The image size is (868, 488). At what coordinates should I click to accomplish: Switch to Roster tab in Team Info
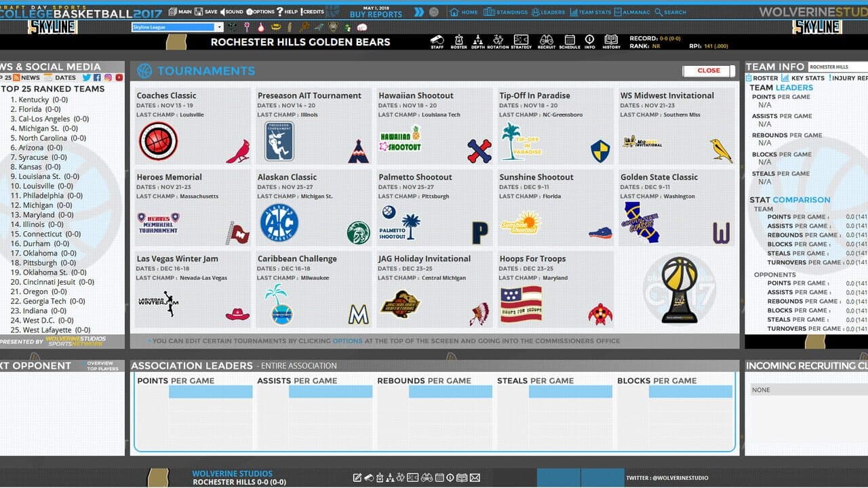[762, 78]
